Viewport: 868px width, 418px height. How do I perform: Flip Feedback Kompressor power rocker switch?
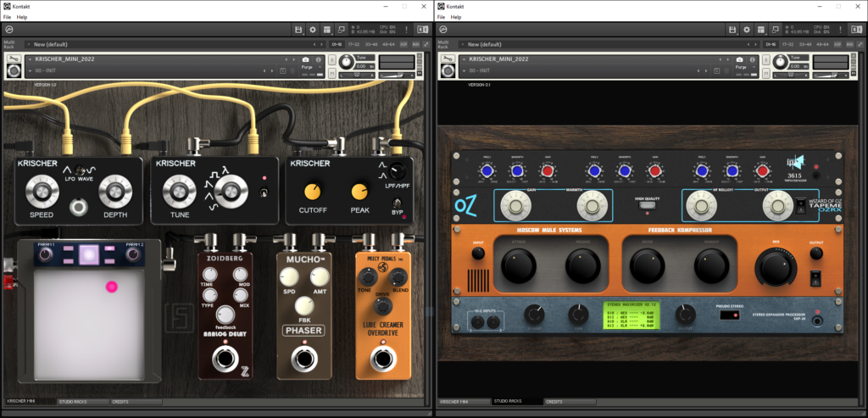coord(815,278)
